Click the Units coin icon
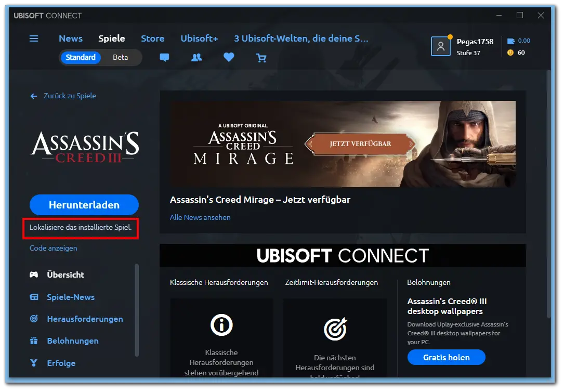This screenshot has height=392, width=564. pyautogui.click(x=510, y=53)
